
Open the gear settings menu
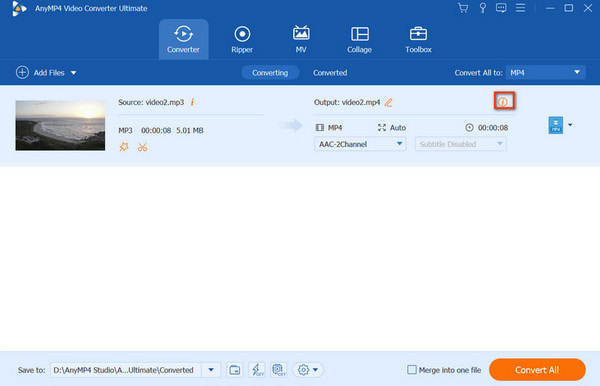[308, 370]
